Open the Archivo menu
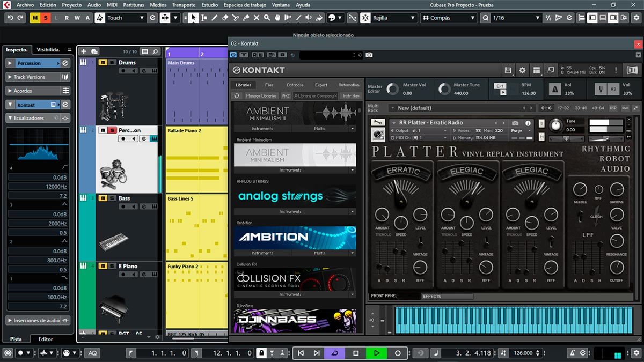This screenshot has width=644, height=362. [25, 5]
